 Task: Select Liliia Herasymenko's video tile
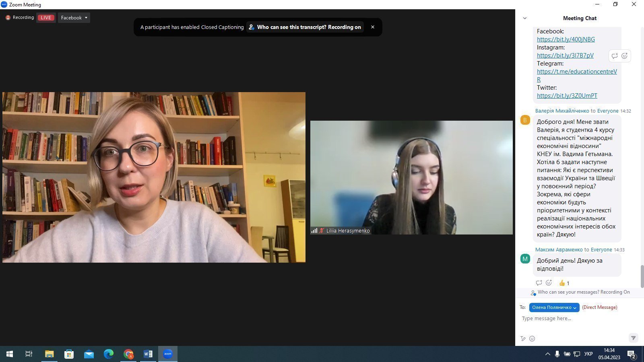tap(411, 177)
